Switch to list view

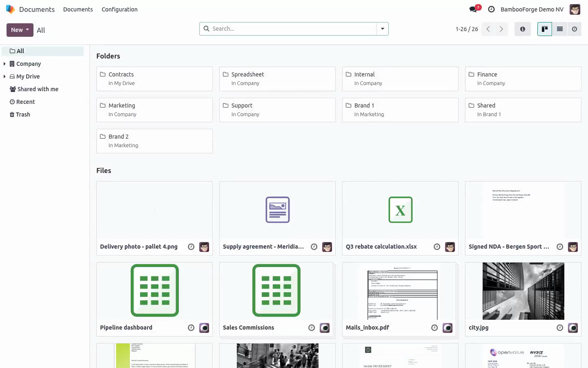[x=560, y=29]
